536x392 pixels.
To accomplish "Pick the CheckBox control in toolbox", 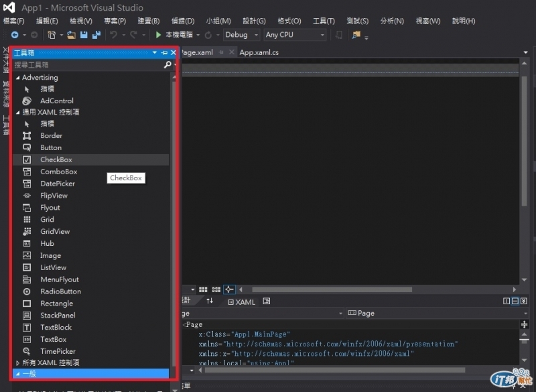I will pyautogui.click(x=90, y=159).
